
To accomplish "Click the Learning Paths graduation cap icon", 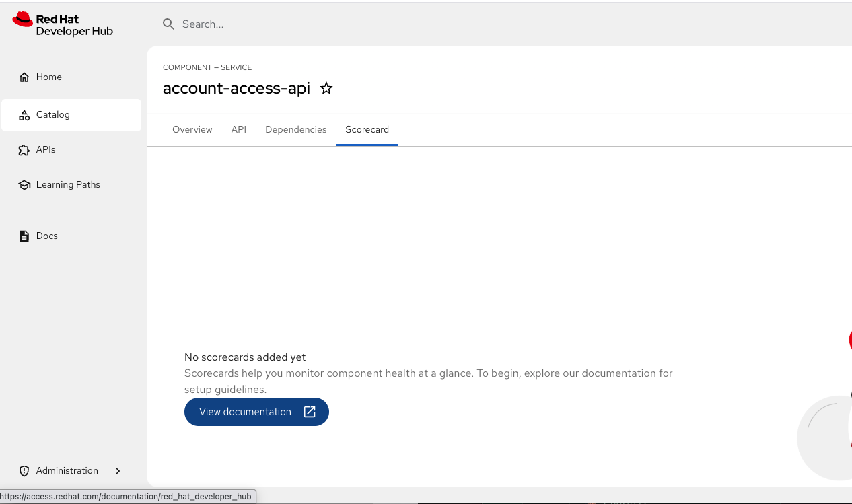I will [x=24, y=185].
